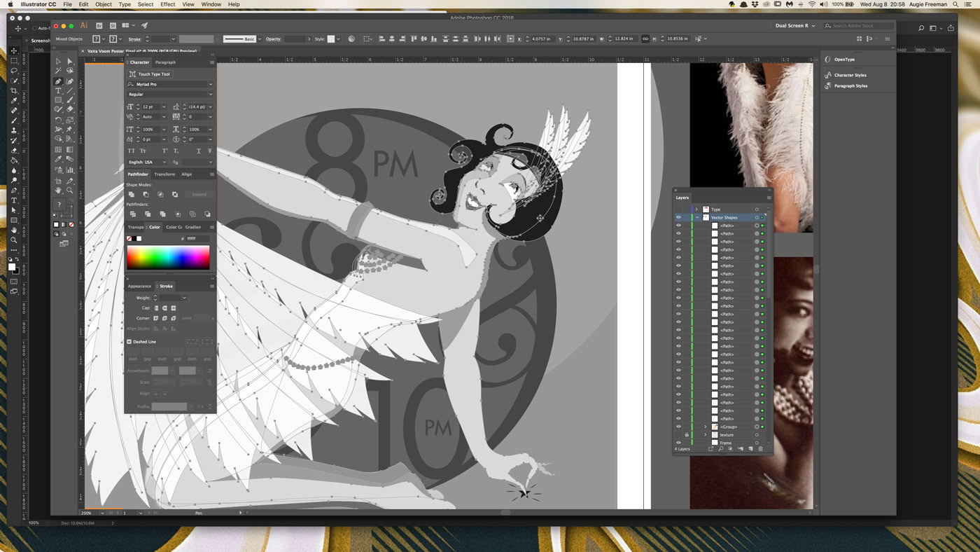Image resolution: width=980 pixels, height=552 pixels.
Task: Click Locate Object magnifier in Layers panel
Action: pos(720,449)
